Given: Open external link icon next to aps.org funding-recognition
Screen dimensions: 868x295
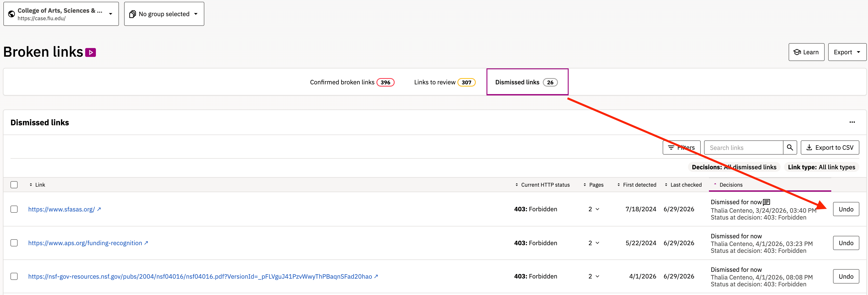Looking at the screenshot, I should (146, 243).
